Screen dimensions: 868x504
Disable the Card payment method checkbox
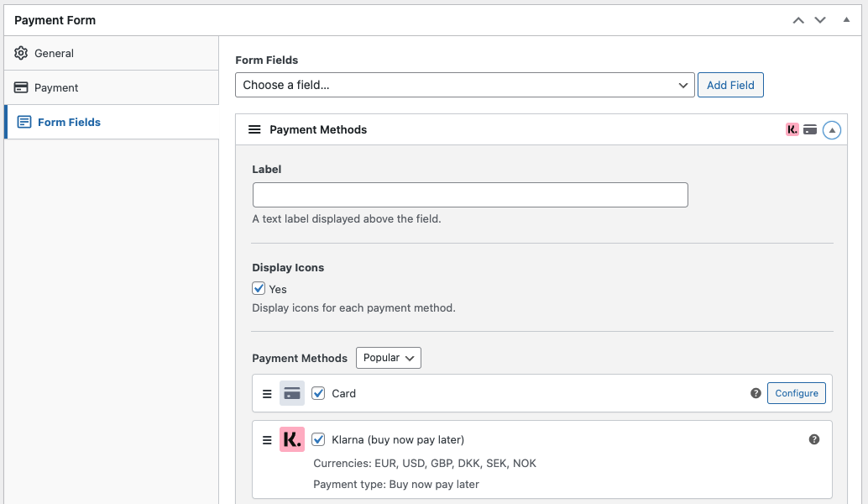pyautogui.click(x=318, y=393)
